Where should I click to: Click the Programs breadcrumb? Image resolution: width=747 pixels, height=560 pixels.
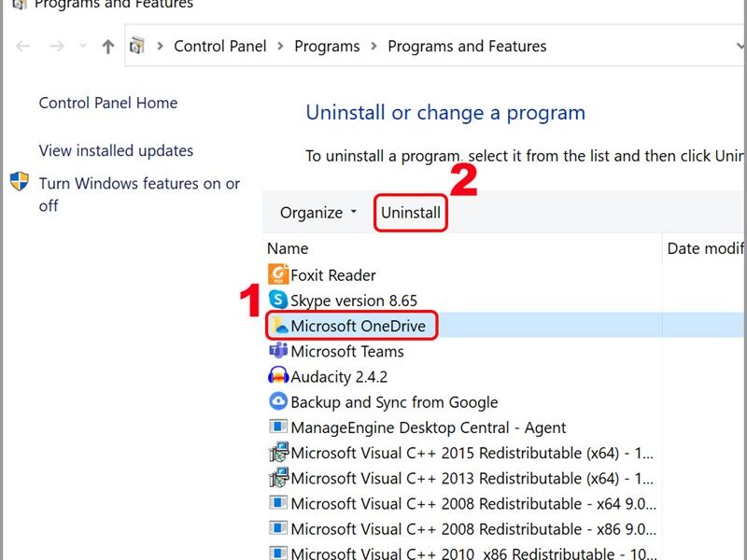tap(327, 46)
